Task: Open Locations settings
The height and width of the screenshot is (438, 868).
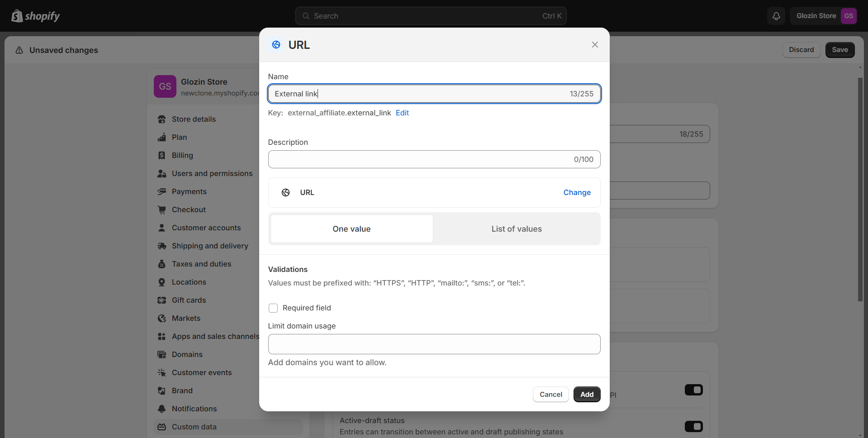Action: tap(189, 282)
